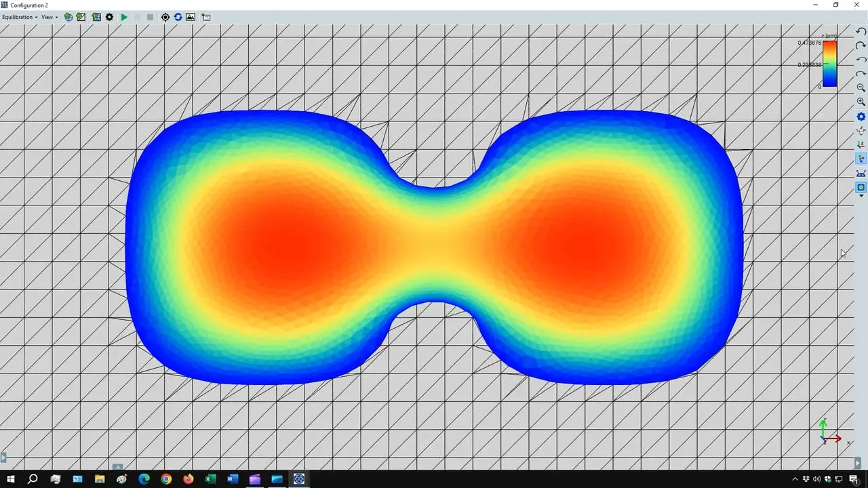The width and height of the screenshot is (868, 488).
Task: Click the z-scale color bar legend
Action: [829, 63]
